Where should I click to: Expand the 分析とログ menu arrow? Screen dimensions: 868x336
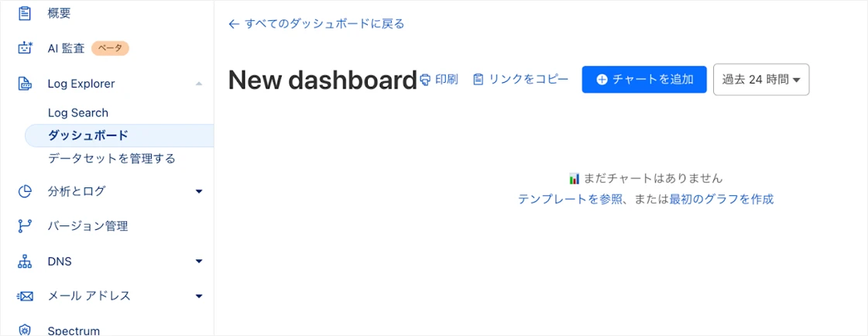pos(199,191)
